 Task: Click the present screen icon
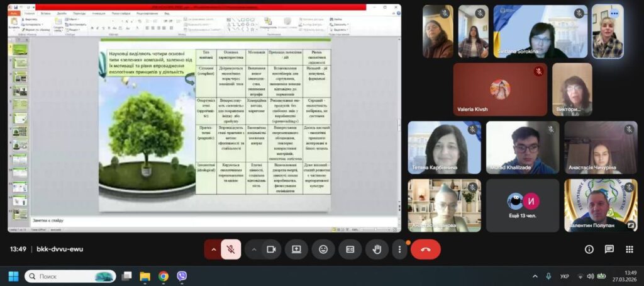coord(296,249)
